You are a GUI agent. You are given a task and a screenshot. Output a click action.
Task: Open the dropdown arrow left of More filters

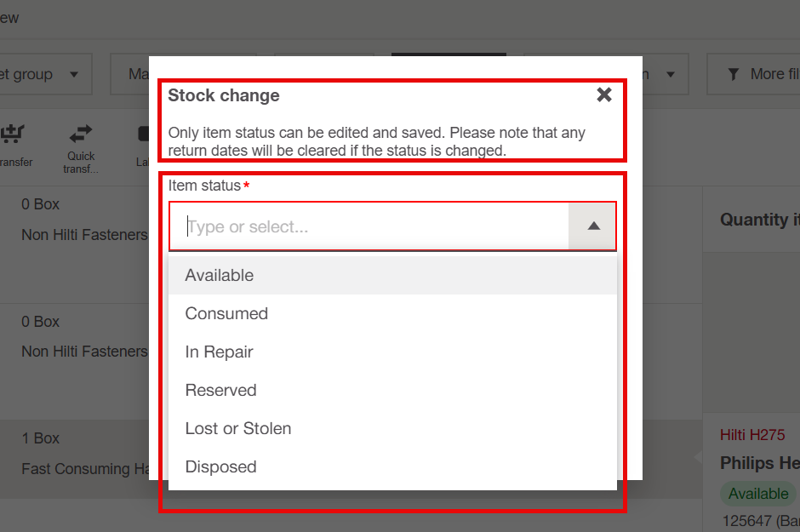pos(671,74)
